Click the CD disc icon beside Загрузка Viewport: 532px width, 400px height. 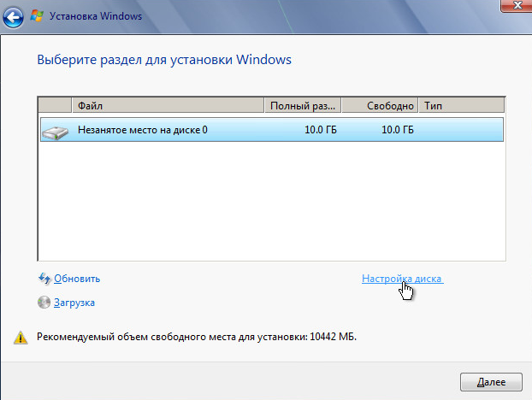pos(44,303)
